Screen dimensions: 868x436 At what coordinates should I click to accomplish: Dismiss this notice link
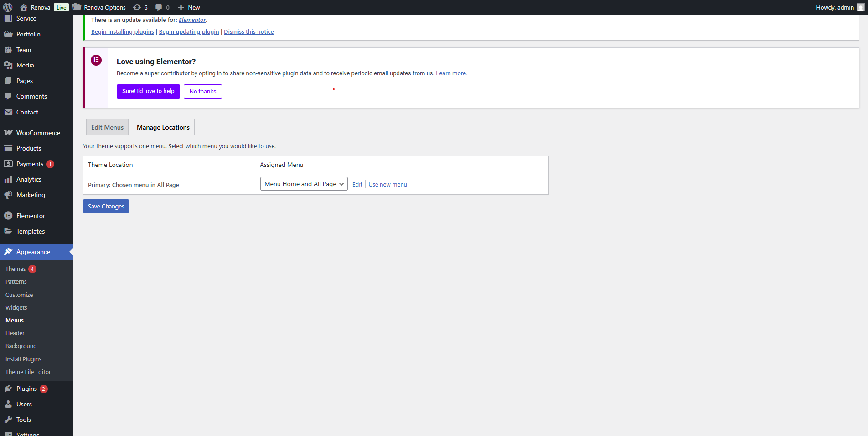[248, 32]
